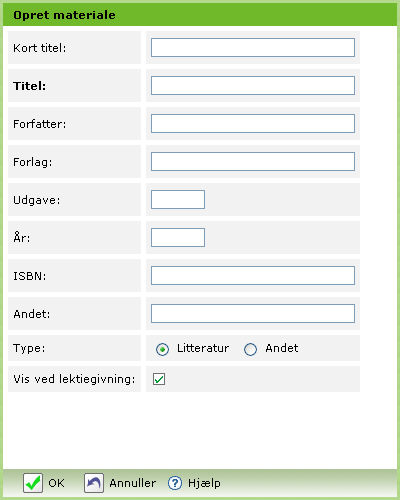The image size is (400, 500).
Task: Click the blue undo arrow Annuller icon
Action: tap(94, 483)
